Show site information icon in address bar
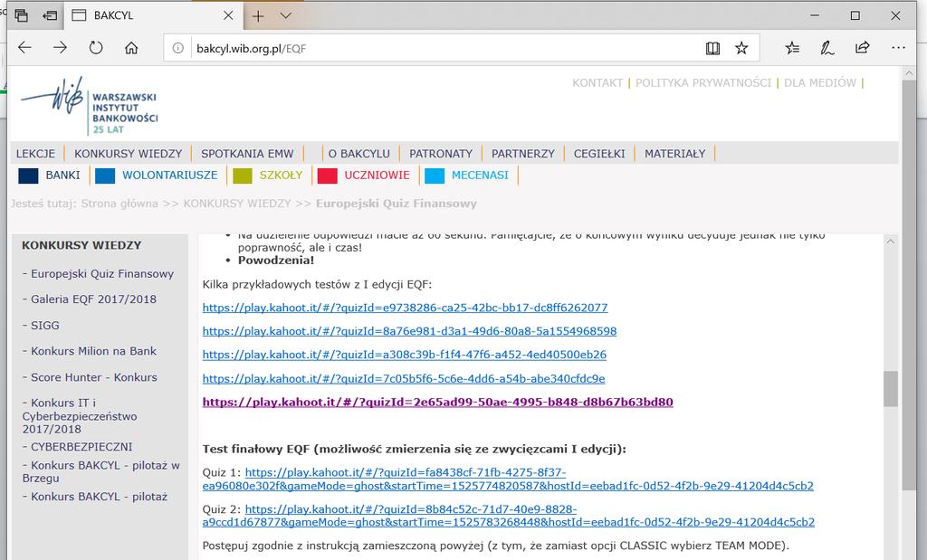 click(178, 49)
